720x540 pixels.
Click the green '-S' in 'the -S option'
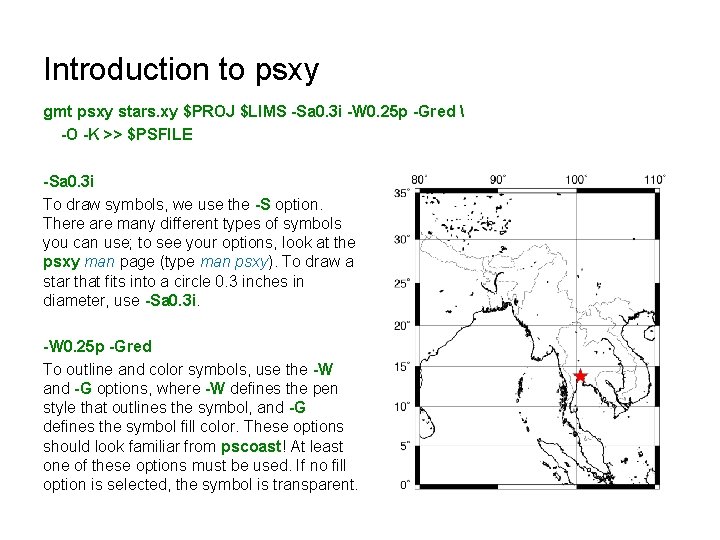[x=263, y=204]
